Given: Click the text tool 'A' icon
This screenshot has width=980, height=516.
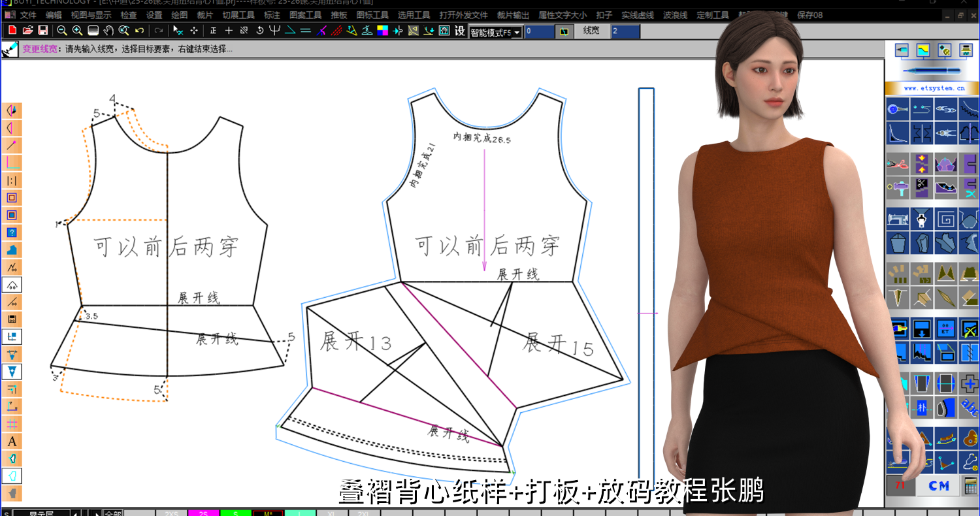Looking at the screenshot, I should pos(12,442).
